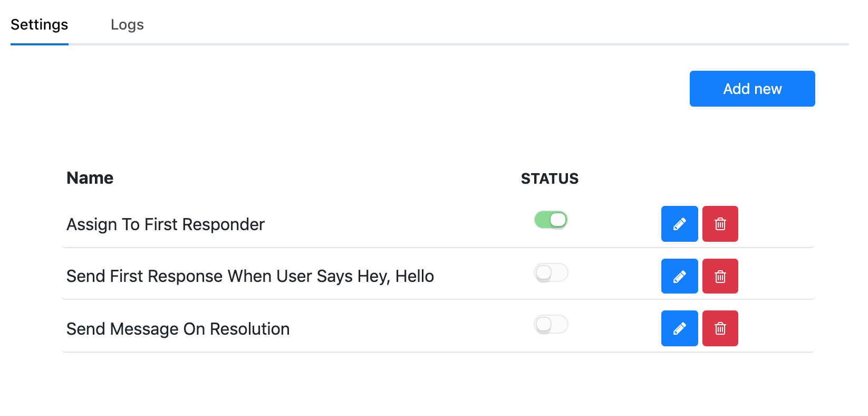Click the Send Message On Resolution name text
868x416 pixels.
(178, 329)
